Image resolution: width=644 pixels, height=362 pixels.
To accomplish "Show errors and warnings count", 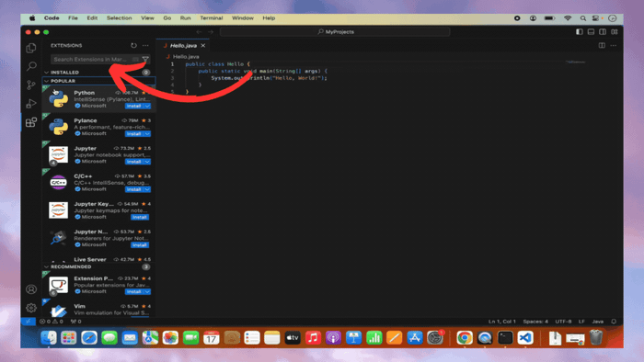I will click(x=52, y=322).
